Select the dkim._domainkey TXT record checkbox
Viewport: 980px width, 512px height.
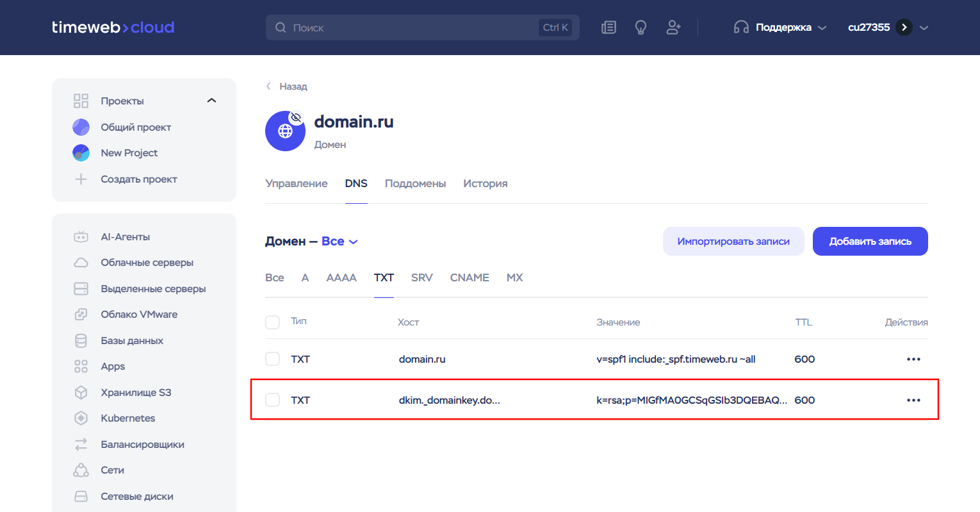click(x=273, y=400)
